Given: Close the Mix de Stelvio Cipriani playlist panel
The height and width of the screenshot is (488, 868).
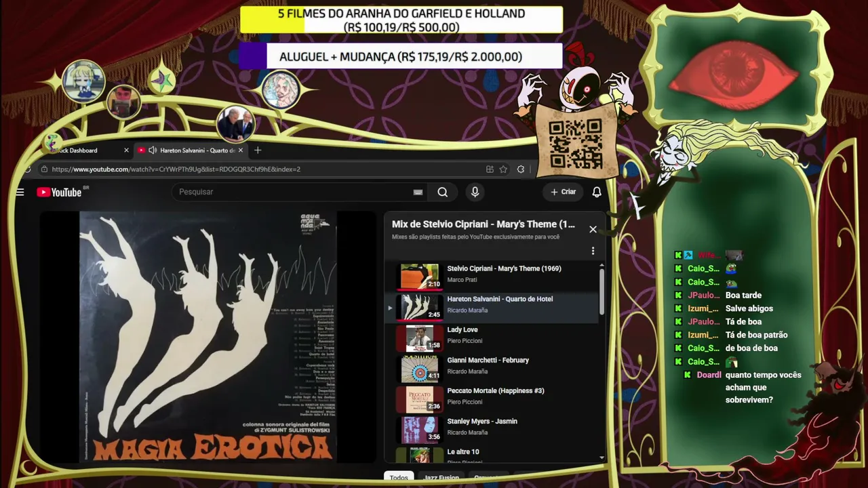Looking at the screenshot, I should (x=593, y=229).
